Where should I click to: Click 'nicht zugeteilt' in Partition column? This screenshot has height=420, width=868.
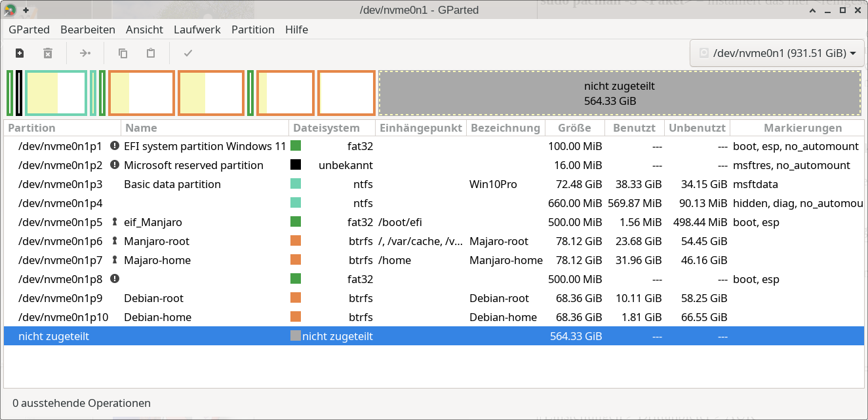(54, 336)
